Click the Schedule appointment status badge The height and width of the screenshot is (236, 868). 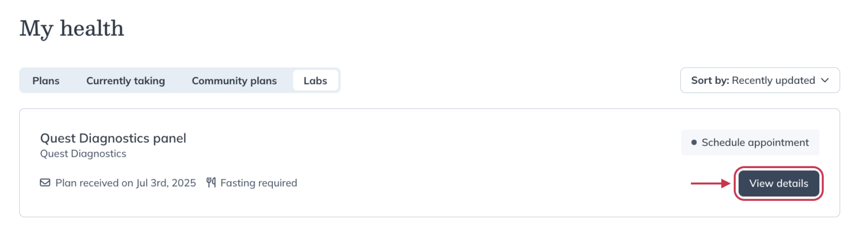coord(750,143)
